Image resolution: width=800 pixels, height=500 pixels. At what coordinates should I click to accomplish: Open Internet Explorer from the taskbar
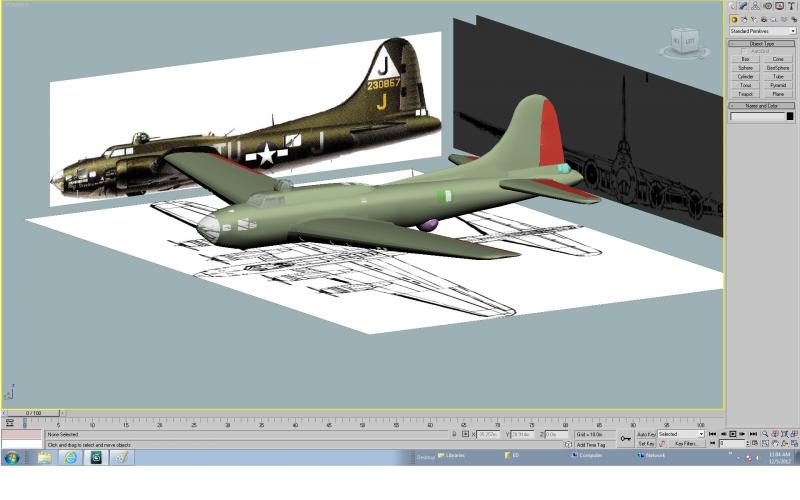pyautogui.click(x=70, y=458)
